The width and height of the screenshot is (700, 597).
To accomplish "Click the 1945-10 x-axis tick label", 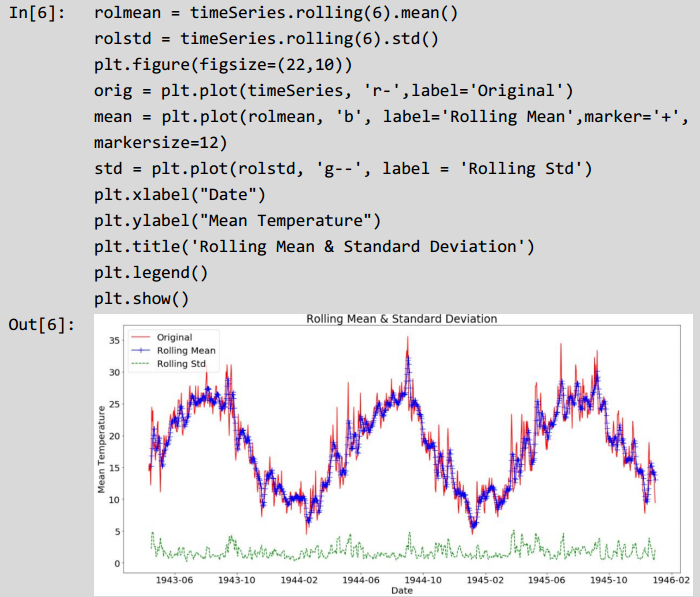I will 608,580.
